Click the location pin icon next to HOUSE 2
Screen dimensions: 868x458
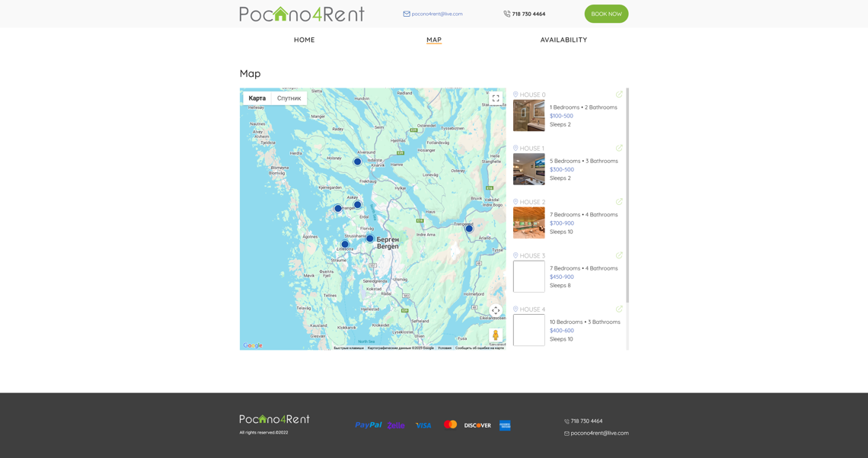point(515,201)
